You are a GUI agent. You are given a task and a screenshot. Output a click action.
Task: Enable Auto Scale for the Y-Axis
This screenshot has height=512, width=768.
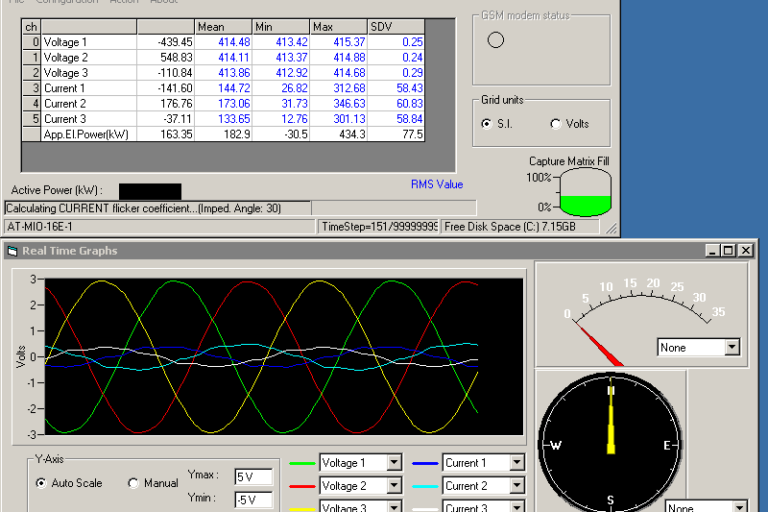click(42, 483)
